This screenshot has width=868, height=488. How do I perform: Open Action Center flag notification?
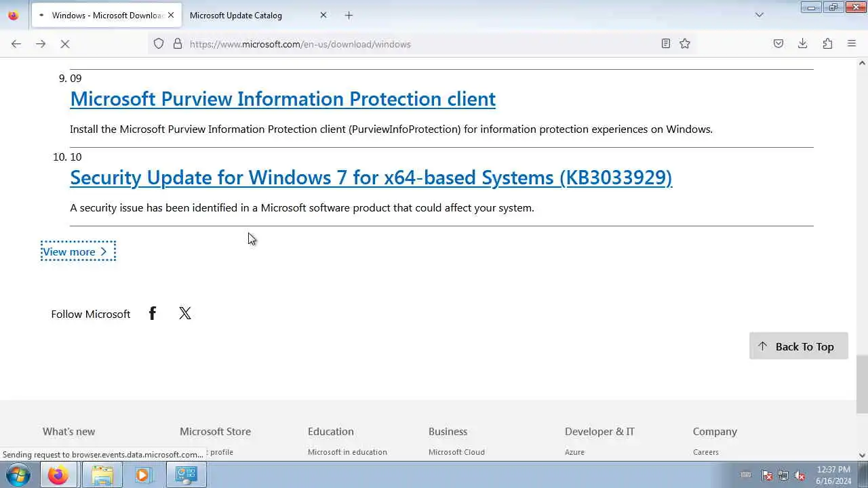[x=767, y=475]
